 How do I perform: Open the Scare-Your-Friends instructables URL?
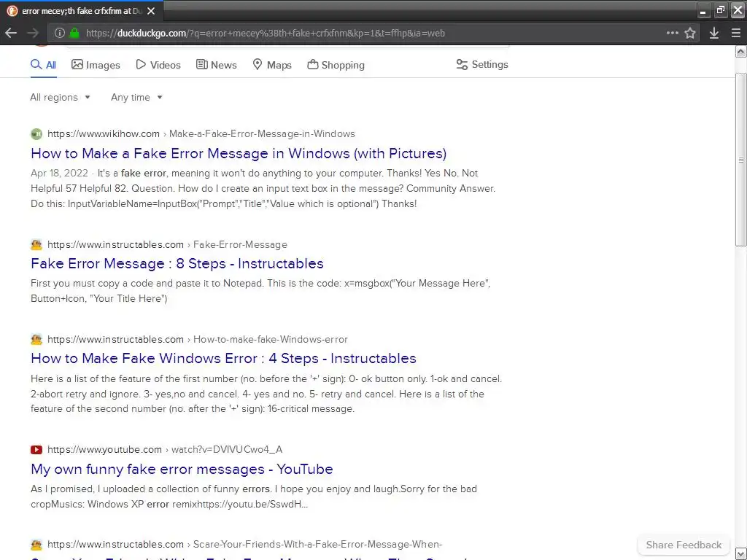245,544
